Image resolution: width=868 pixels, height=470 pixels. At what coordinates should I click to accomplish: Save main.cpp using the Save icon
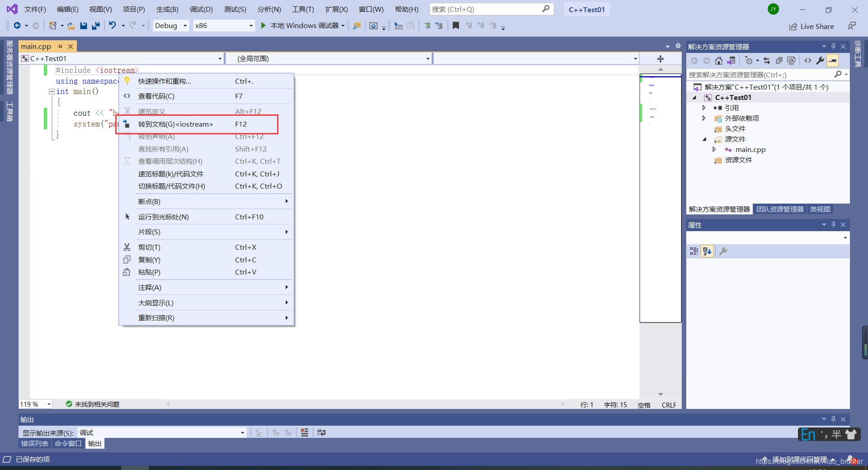[x=83, y=26]
